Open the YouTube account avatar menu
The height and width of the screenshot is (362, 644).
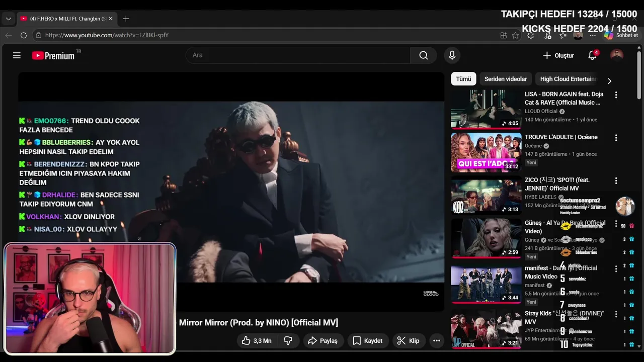[x=616, y=55]
